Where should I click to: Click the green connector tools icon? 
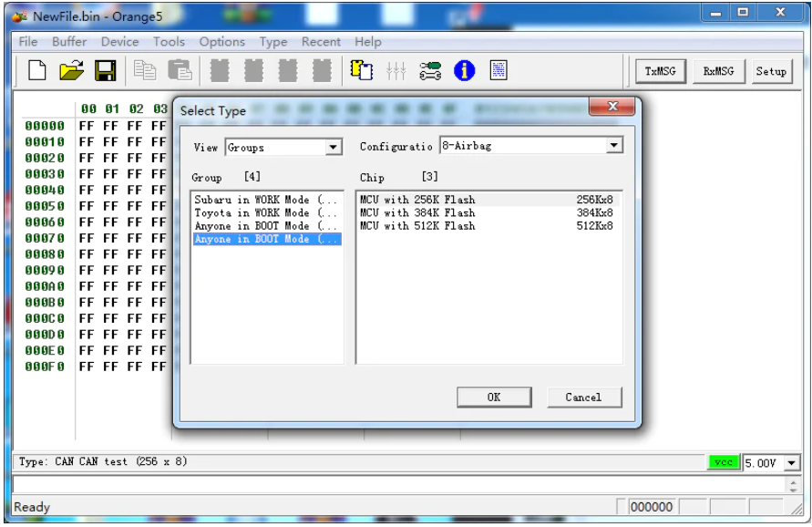430,70
